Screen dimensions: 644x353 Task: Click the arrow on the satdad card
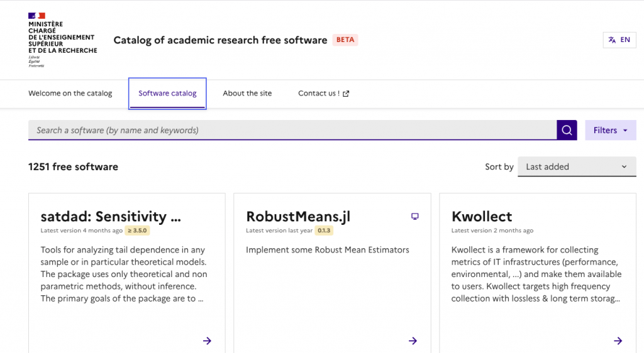click(207, 340)
